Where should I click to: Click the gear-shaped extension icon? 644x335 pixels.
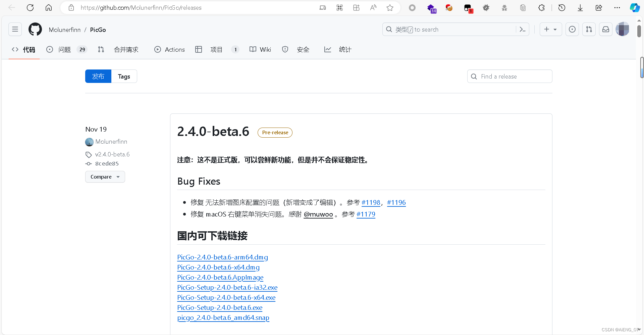[x=486, y=8]
